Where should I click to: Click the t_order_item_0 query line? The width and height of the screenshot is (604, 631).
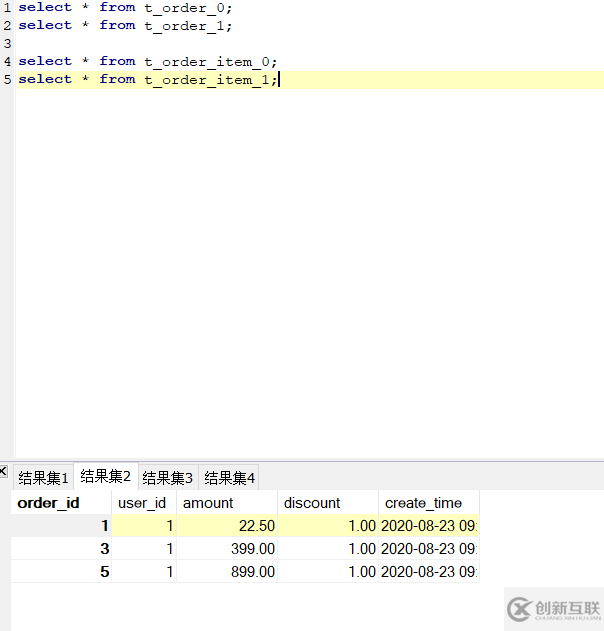[x=148, y=61]
